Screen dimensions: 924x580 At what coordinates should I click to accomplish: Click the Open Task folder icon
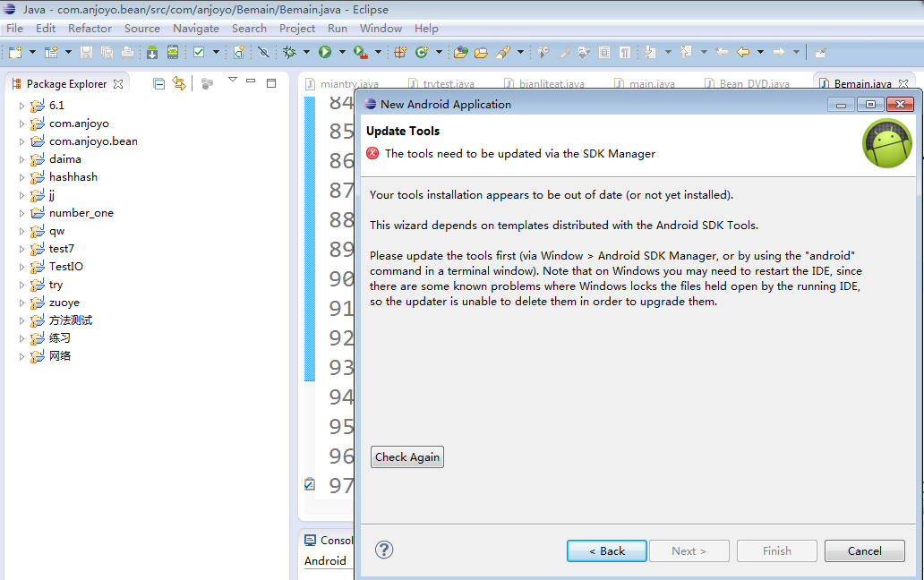point(481,53)
